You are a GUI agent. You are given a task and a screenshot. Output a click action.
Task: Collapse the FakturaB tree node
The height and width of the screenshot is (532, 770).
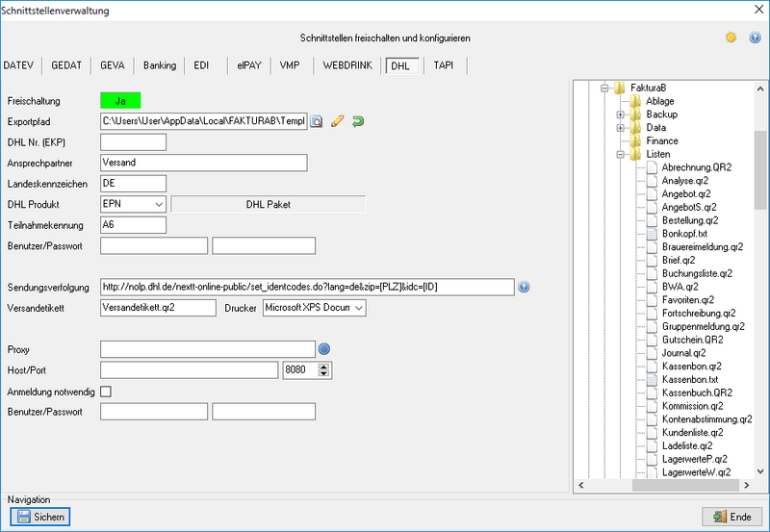pos(604,88)
